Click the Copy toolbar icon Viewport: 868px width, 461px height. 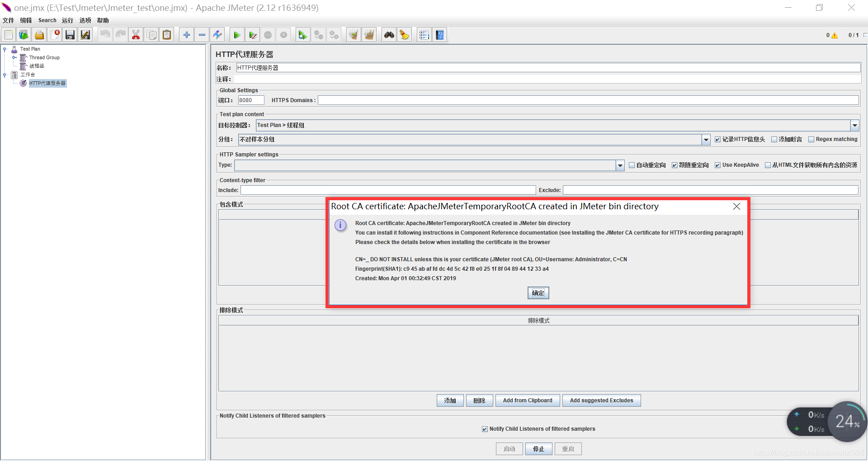tap(151, 35)
